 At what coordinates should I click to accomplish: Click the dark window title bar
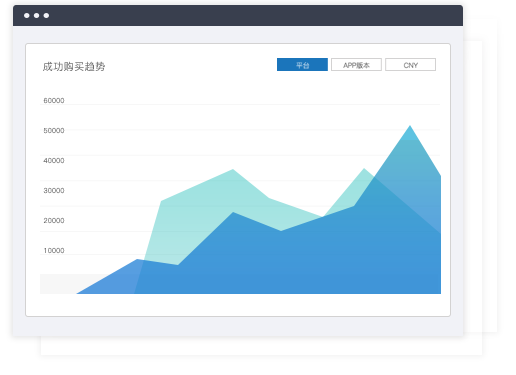238,16
